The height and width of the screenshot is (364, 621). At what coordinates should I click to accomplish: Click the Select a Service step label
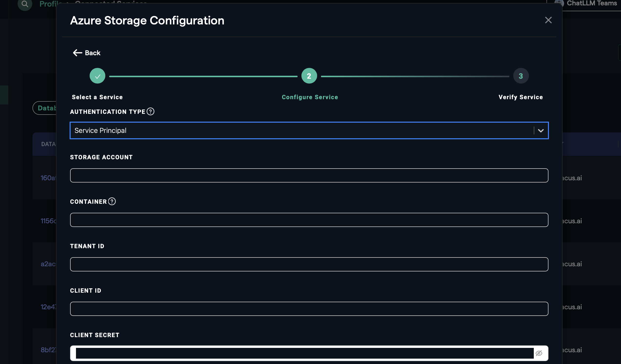97,97
